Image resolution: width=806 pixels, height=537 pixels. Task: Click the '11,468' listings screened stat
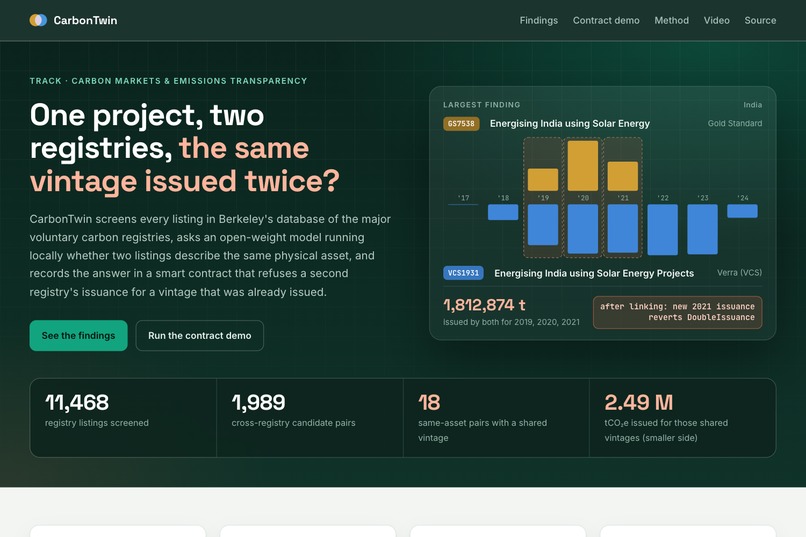point(77,402)
